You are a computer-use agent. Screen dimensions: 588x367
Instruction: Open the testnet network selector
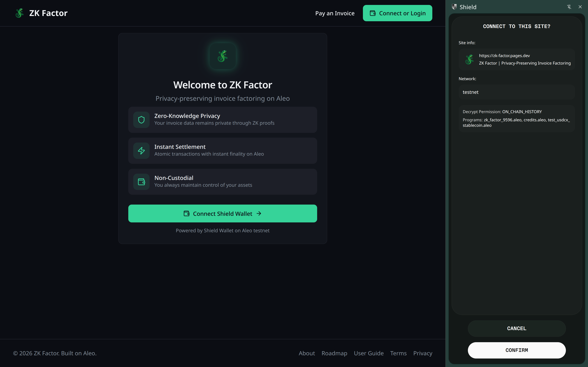[x=516, y=92]
